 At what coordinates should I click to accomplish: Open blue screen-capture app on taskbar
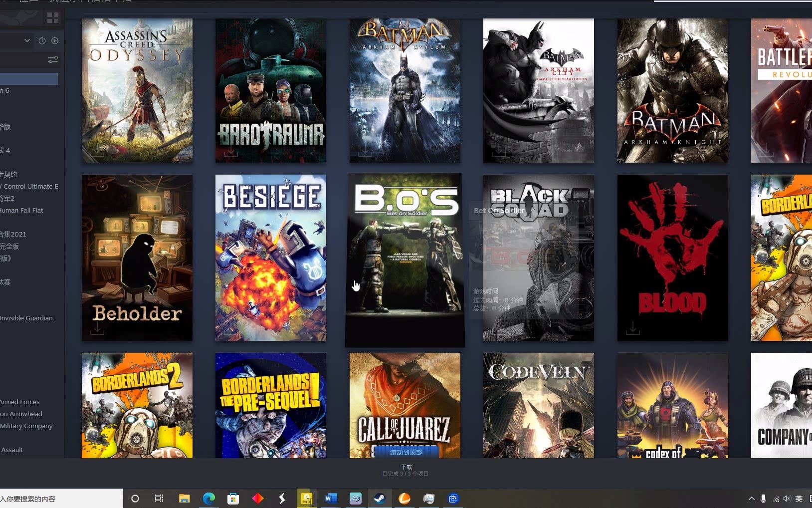[x=453, y=499]
